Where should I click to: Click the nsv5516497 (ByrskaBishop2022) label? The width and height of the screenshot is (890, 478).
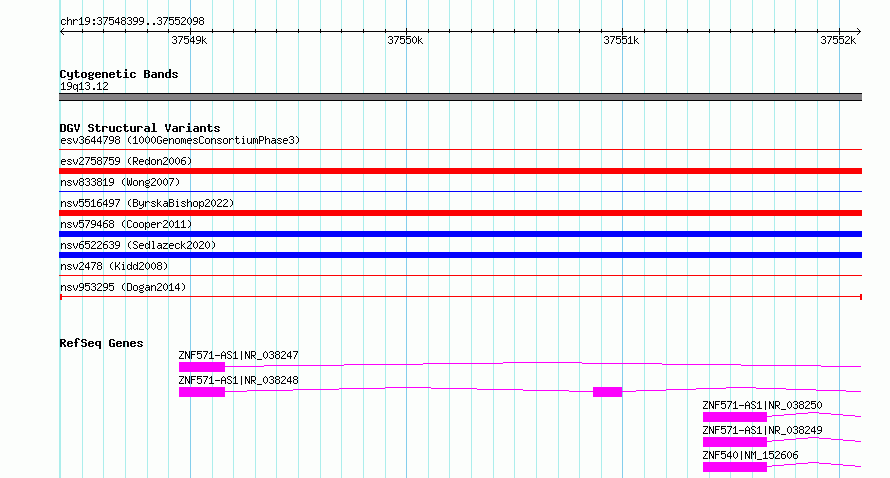click(x=147, y=203)
